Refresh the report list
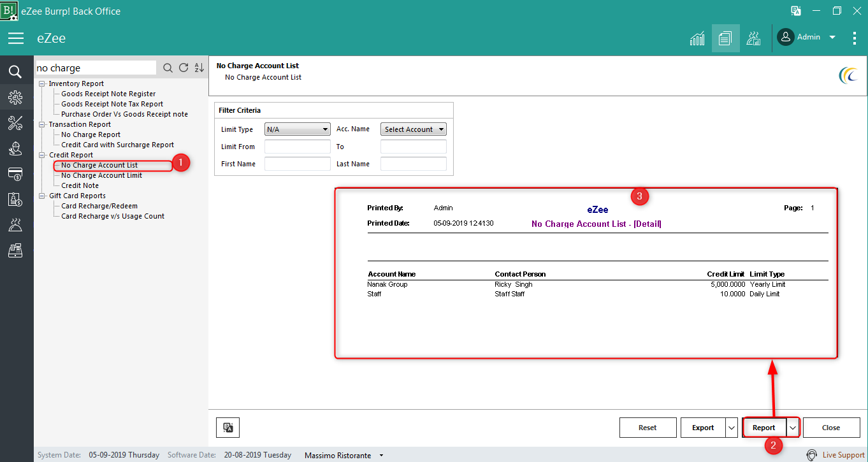This screenshot has width=868, height=462. (184, 68)
